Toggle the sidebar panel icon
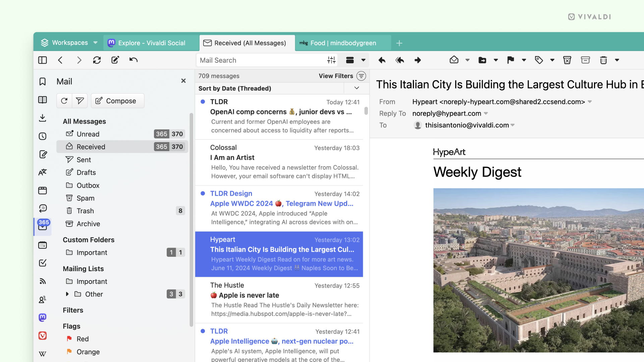The width and height of the screenshot is (644, 362). (43, 60)
